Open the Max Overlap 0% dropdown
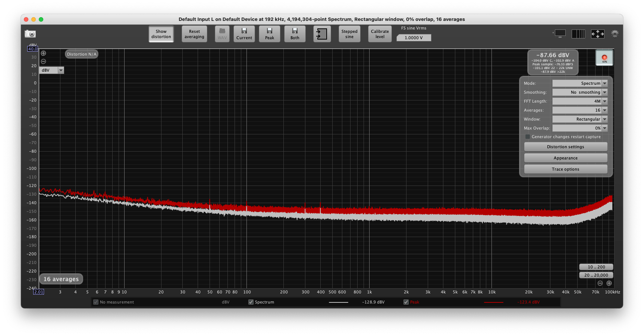This screenshot has width=644, height=336. (580, 128)
